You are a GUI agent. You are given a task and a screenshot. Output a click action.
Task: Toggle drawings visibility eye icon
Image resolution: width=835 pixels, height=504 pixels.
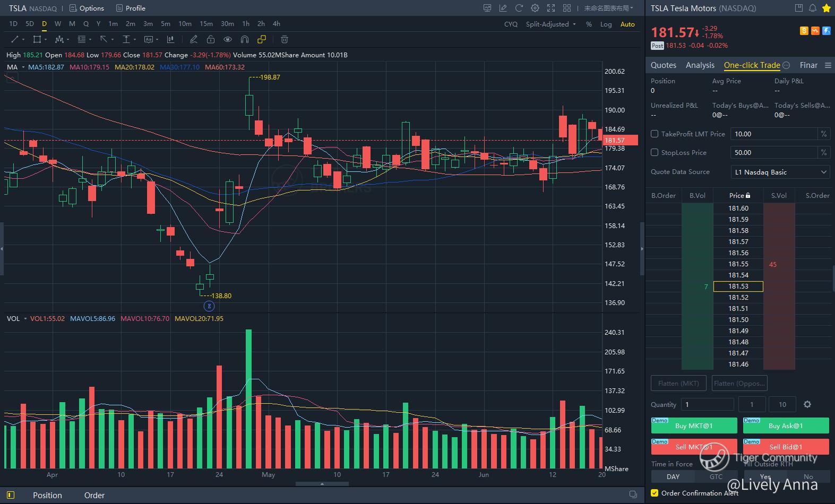pyautogui.click(x=228, y=39)
